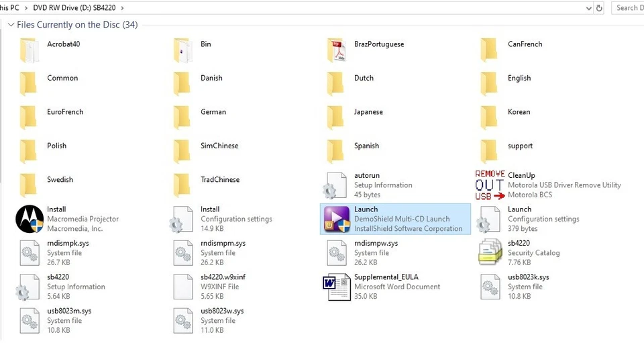Image resolution: width=644 pixels, height=343 pixels.
Task: Click the rndismpk.sys file name
Action: pyautogui.click(x=68, y=243)
